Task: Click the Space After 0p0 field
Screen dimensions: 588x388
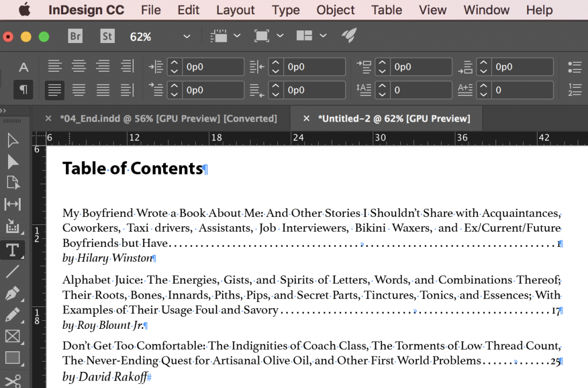Action: coord(521,67)
